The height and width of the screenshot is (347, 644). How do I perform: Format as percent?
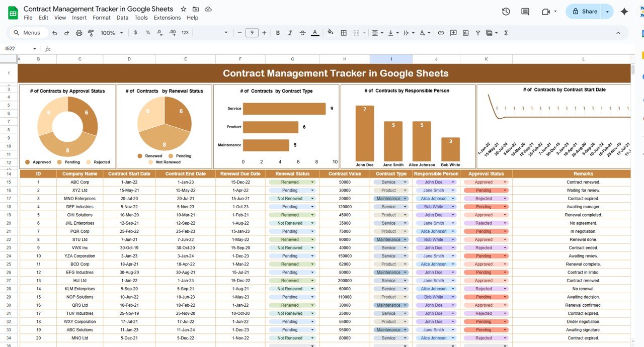147,33
